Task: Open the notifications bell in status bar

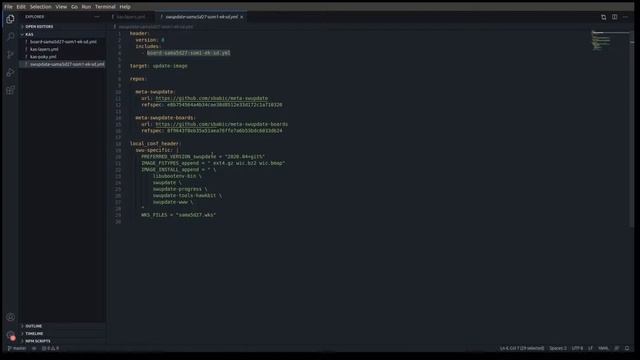Action: 627,348
